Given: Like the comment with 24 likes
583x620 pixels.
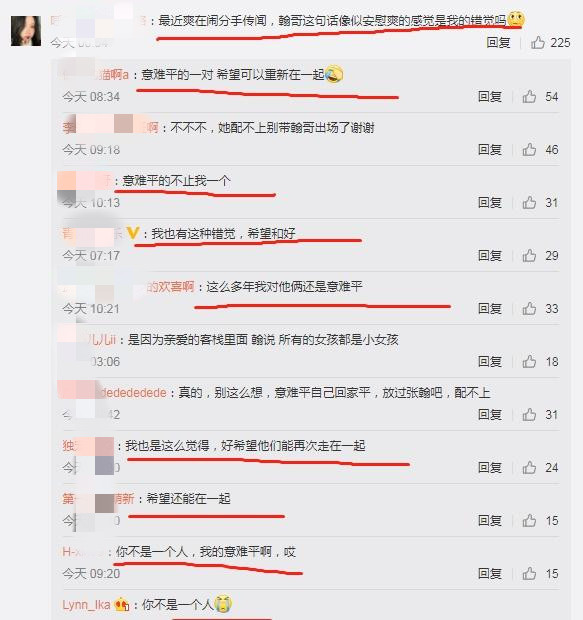Looking at the screenshot, I should 529,467.
